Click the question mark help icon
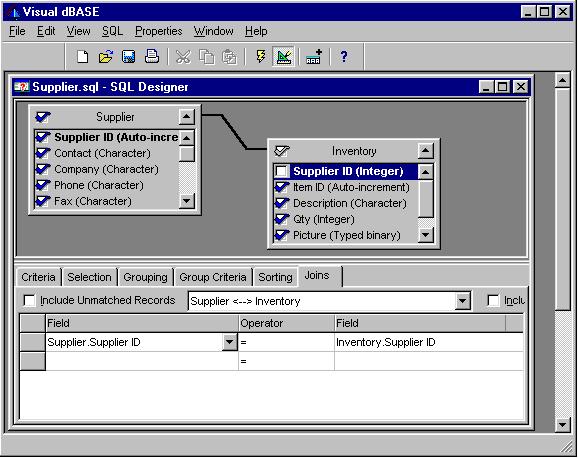 pos(344,56)
